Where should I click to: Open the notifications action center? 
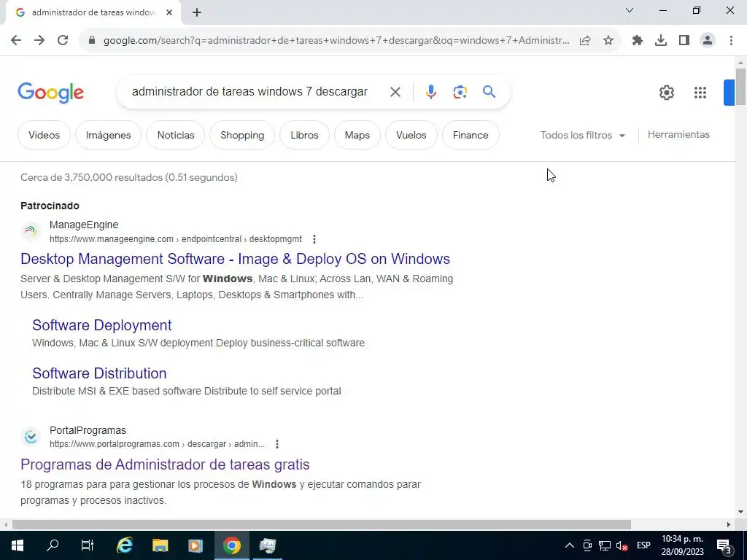point(724,546)
